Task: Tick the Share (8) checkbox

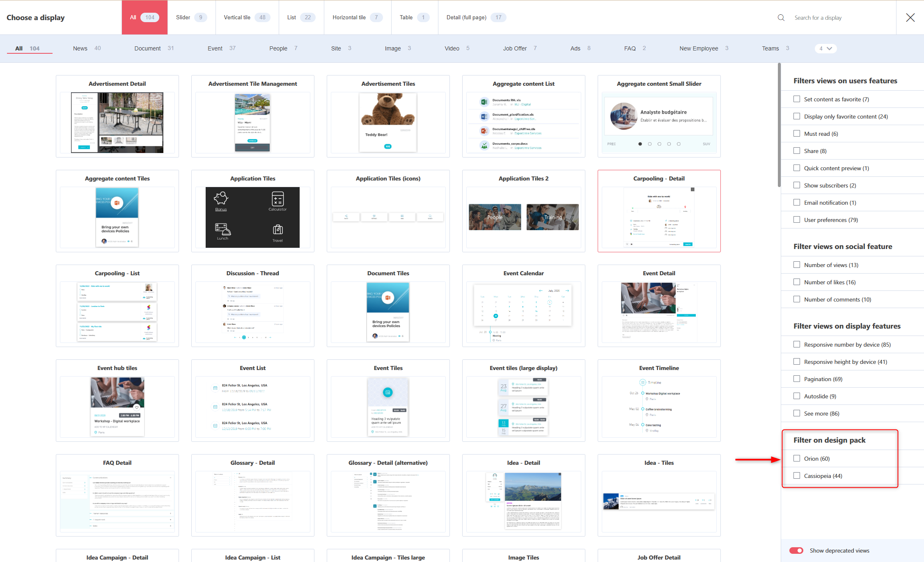Action: 797,151
